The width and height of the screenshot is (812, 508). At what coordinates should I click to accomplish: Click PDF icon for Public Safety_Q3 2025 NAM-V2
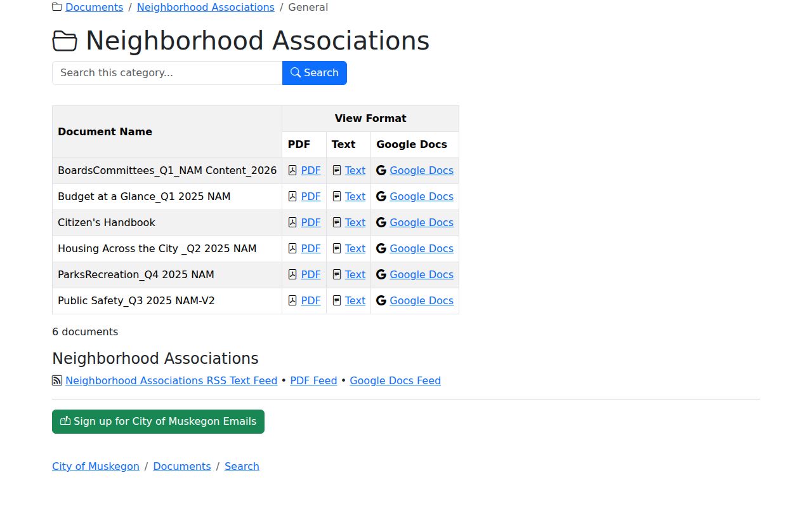click(x=292, y=300)
